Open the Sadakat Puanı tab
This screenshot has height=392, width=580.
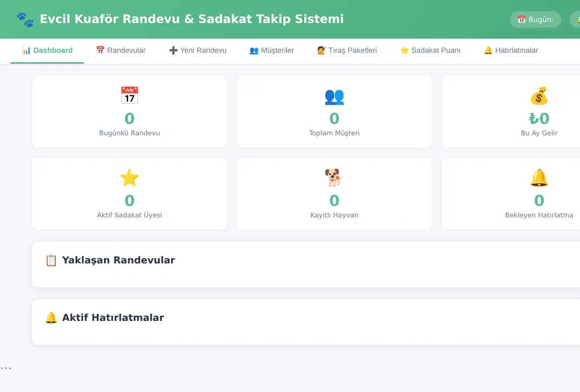pos(430,50)
